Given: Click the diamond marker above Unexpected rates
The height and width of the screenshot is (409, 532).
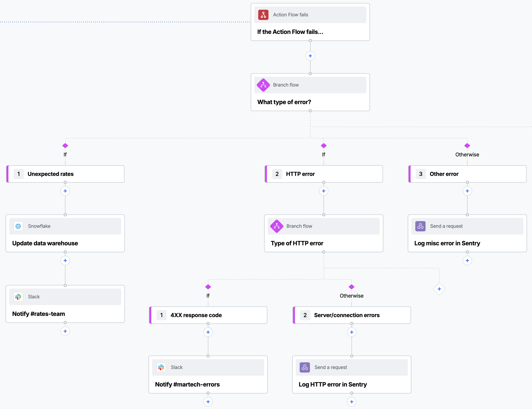Looking at the screenshot, I should (x=65, y=146).
